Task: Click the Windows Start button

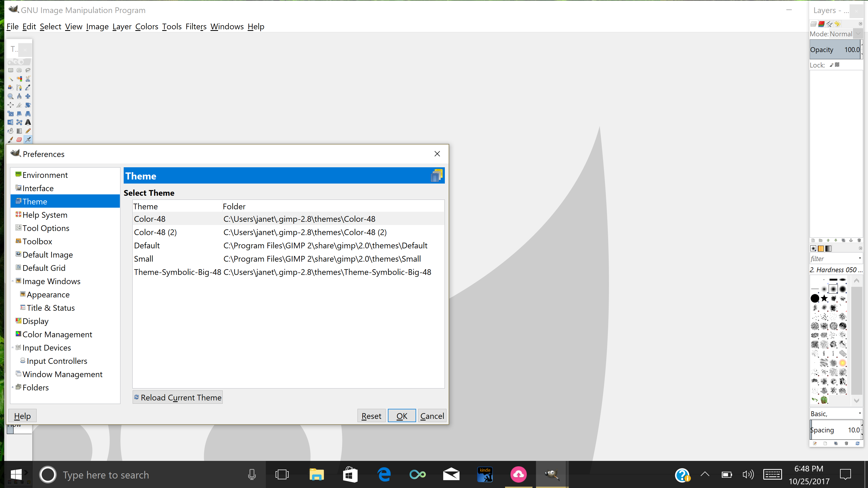Action: 16,474
